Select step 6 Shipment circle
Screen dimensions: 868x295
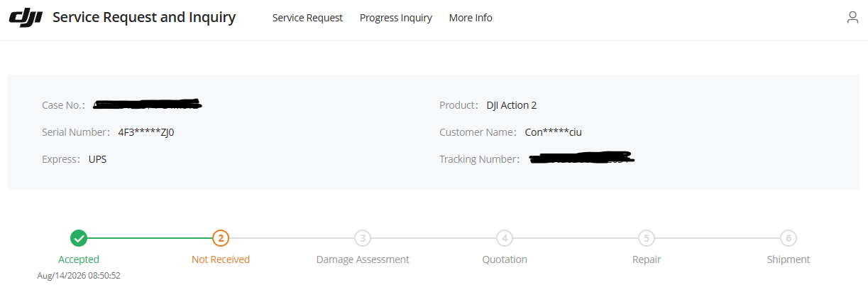pyautogui.click(x=788, y=238)
